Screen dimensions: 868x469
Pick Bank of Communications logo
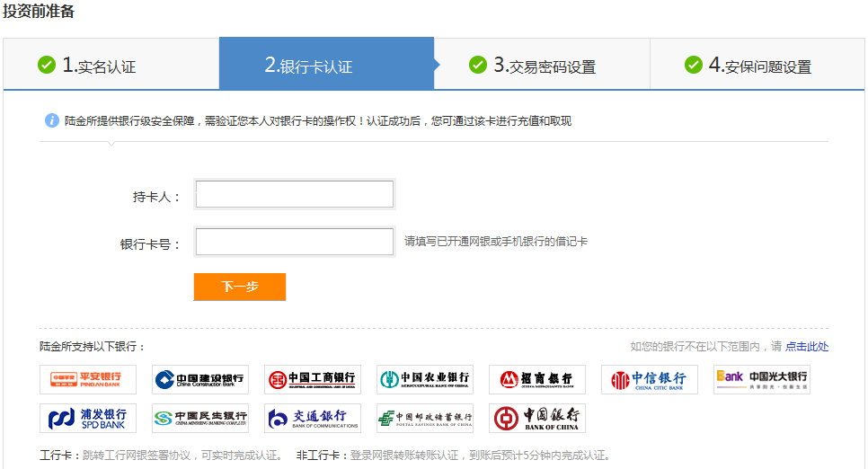313,418
